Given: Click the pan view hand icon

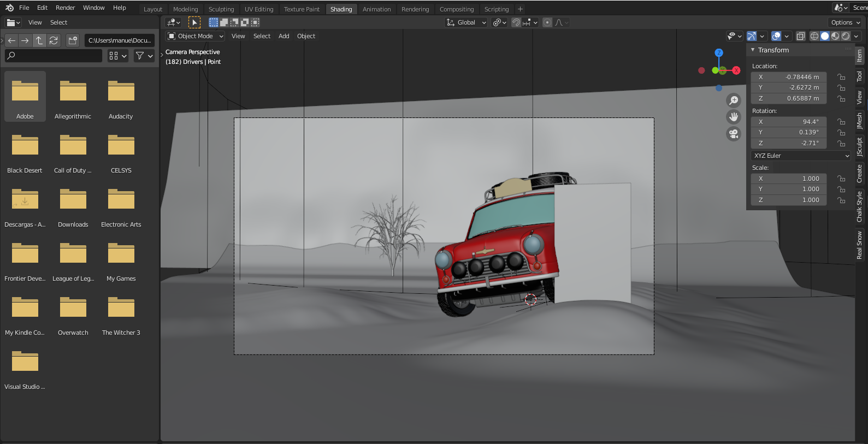Looking at the screenshot, I should click(x=734, y=117).
